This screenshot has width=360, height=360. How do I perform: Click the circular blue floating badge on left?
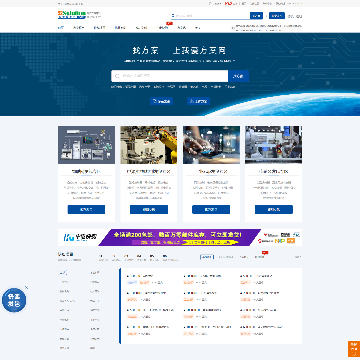point(14,300)
